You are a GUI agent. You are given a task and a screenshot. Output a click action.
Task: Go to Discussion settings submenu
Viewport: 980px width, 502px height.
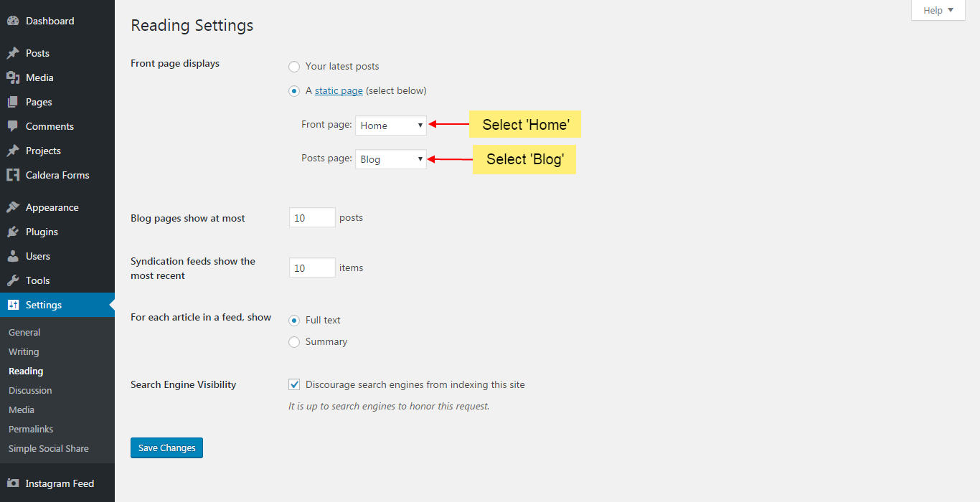30,390
